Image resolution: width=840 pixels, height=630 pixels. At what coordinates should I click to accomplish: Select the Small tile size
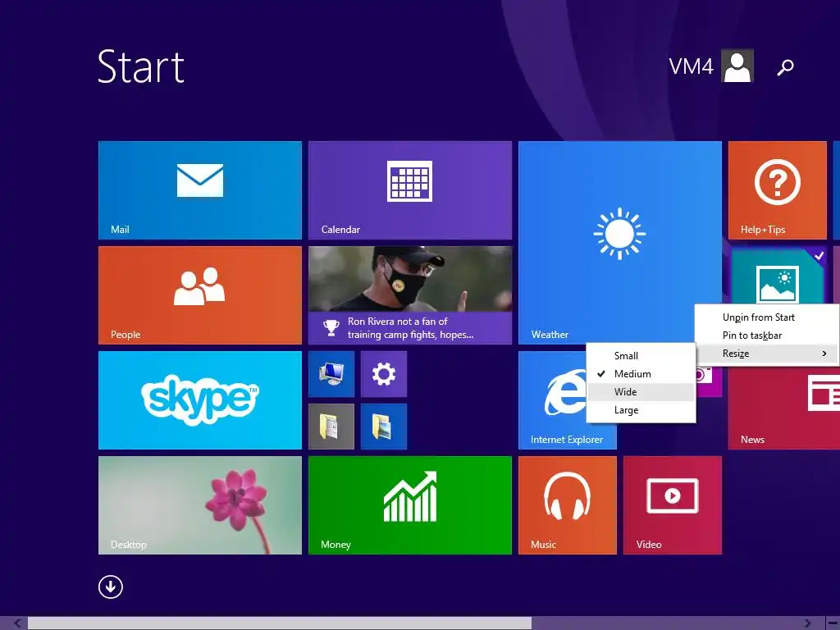[641, 356]
